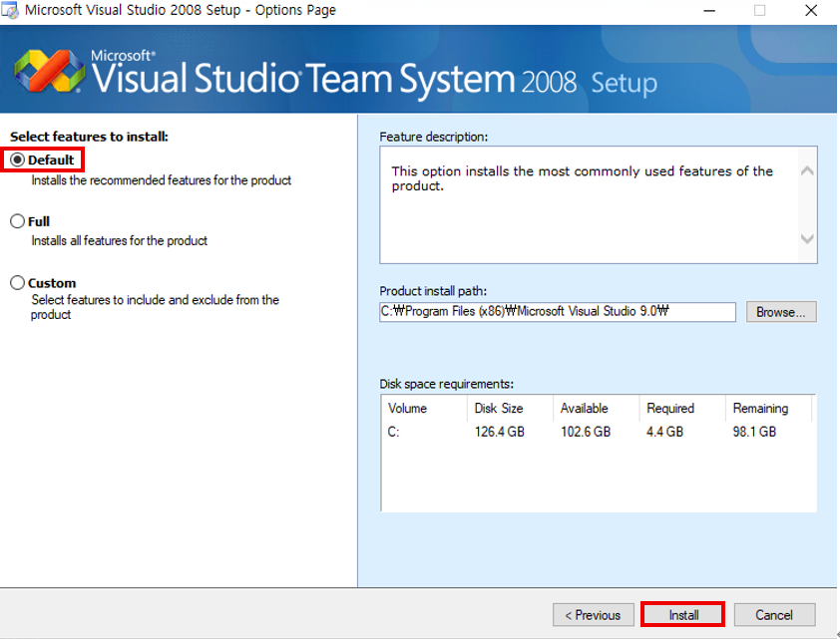Start installation with the Install button
This screenshot has width=840, height=639.
click(x=683, y=615)
